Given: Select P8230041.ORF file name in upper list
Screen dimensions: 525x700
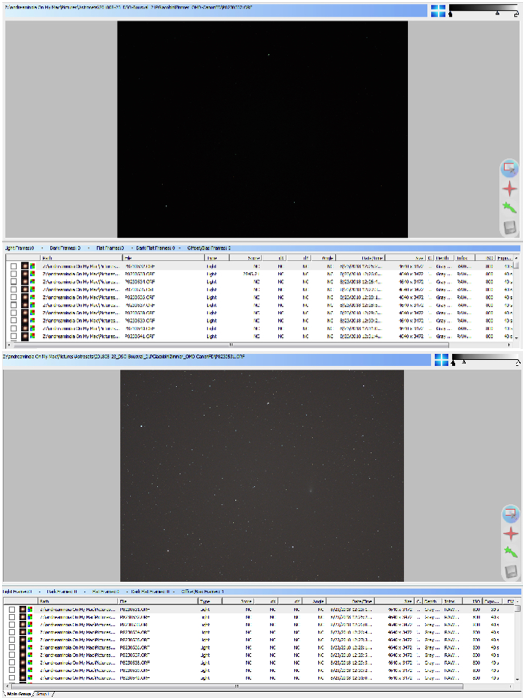Looking at the screenshot, I should click(x=140, y=336).
